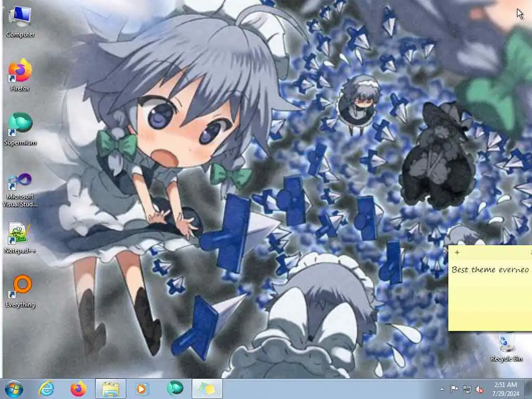Open Action Center flag icon
The image size is (532, 399).
point(454,389)
